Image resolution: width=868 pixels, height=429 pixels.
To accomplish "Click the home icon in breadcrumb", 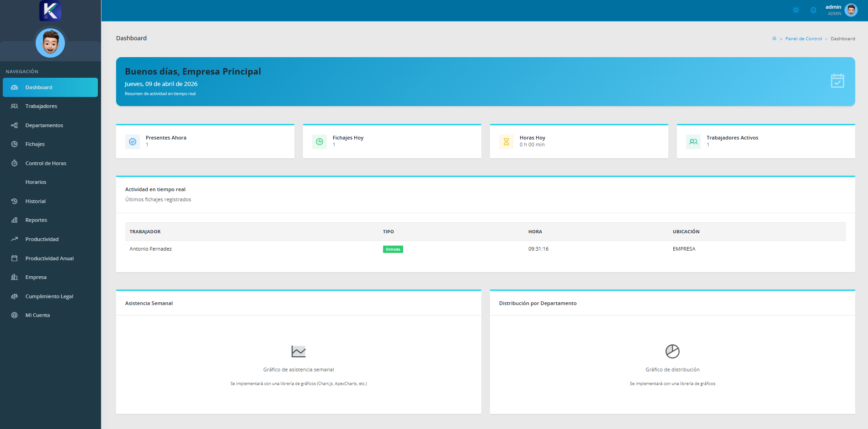I will pos(774,38).
